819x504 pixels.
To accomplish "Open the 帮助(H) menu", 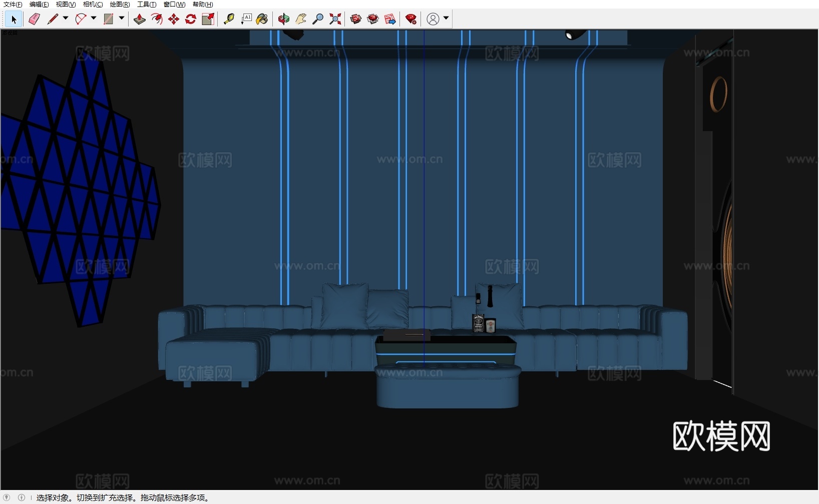I will [x=203, y=5].
